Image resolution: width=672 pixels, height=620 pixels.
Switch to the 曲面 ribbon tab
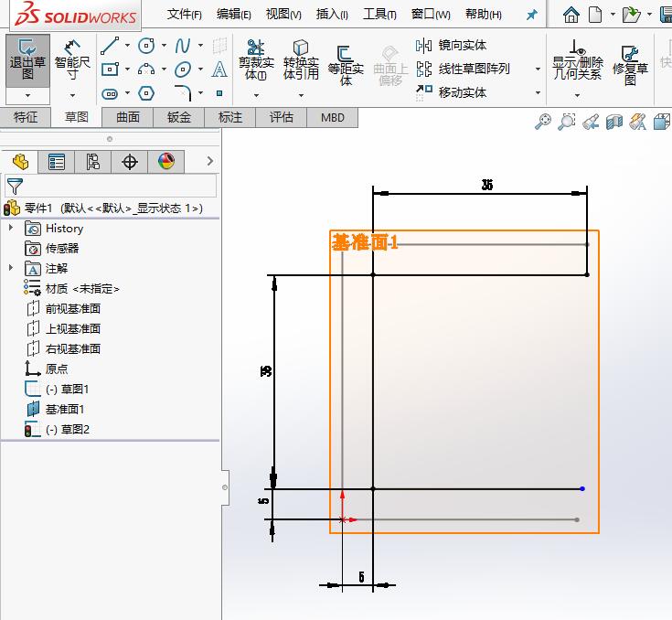pos(128,117)
